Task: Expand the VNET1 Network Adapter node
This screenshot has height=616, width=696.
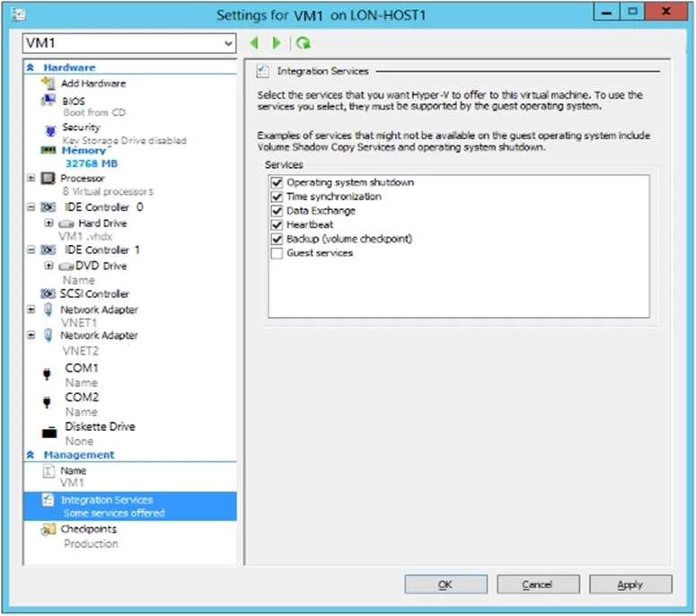Action: coord(31,309)
